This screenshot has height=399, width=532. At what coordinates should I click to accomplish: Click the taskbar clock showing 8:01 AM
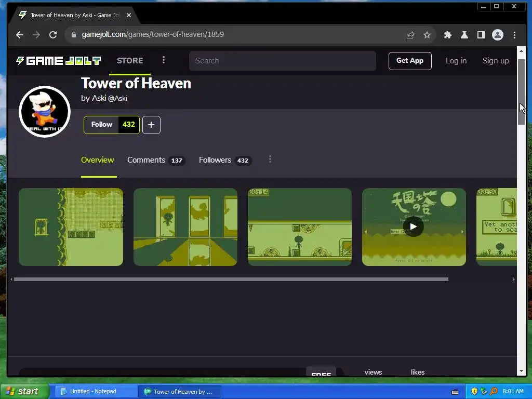pos(513,392)
